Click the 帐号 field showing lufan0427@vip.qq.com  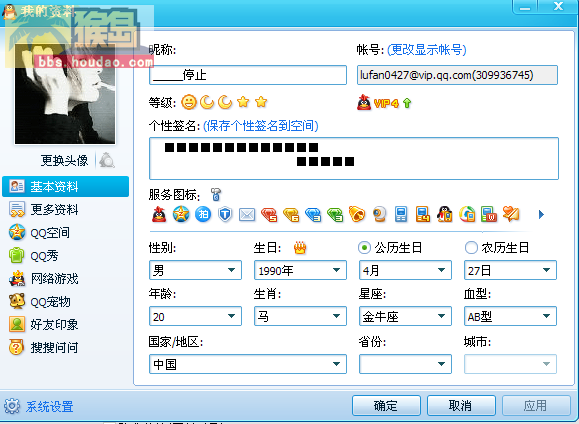457,75
